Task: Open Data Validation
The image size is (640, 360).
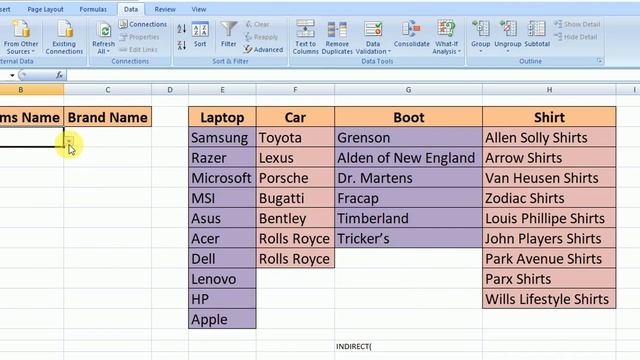Action: click(x=373, y=37)
